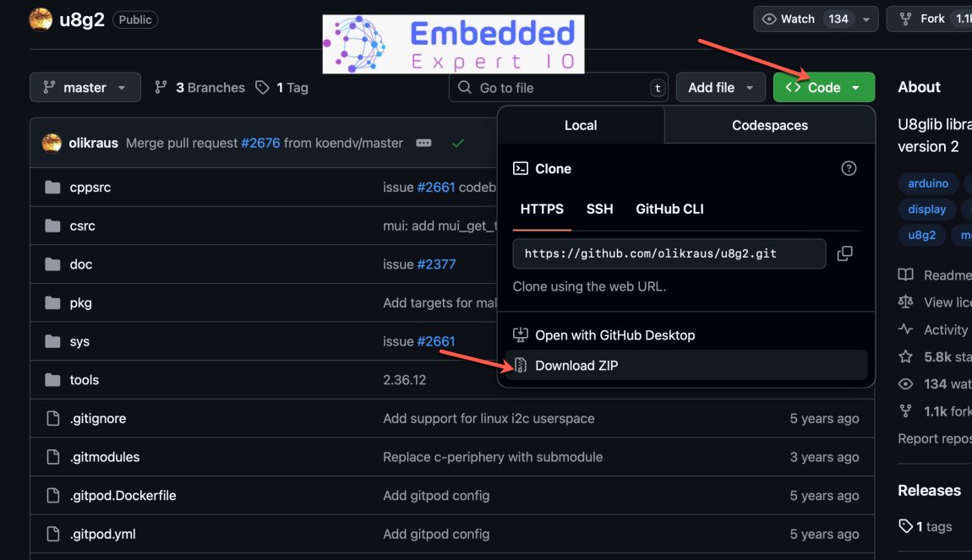The width and height of the screenshot is (972, 560).
Task: Click the green verified checkmark on latest commit
Action: (x=458, y=144)
